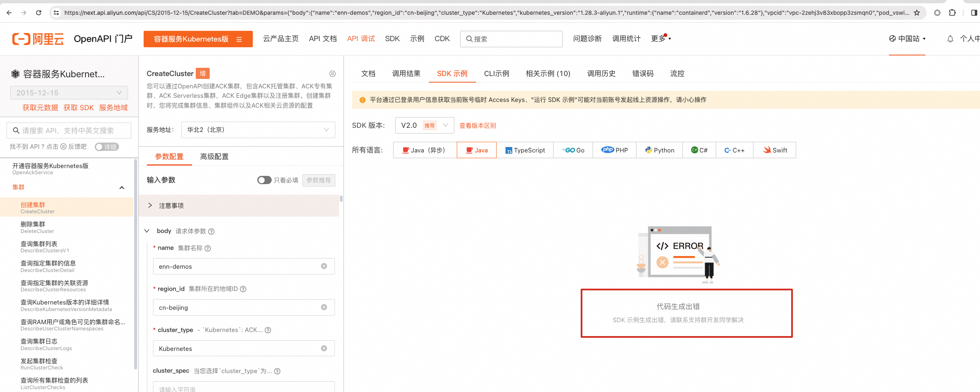
Task: Open API 文档 in top navigation
Action: coord(323,39)
